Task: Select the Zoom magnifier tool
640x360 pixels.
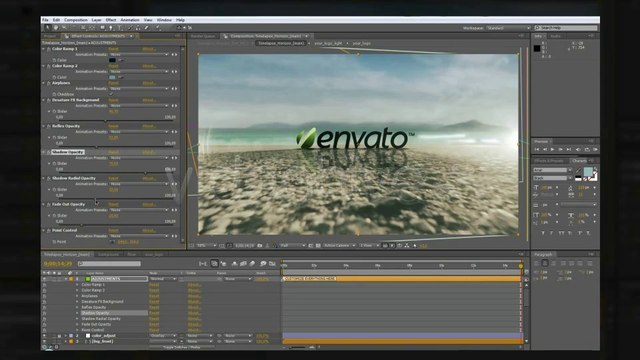Action: (x=64, y=28)
